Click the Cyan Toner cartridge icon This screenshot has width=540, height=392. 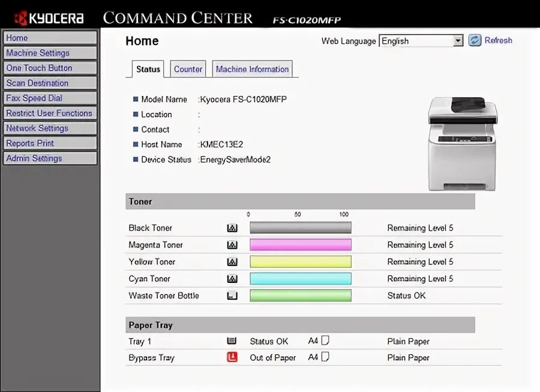pos(232,279)
